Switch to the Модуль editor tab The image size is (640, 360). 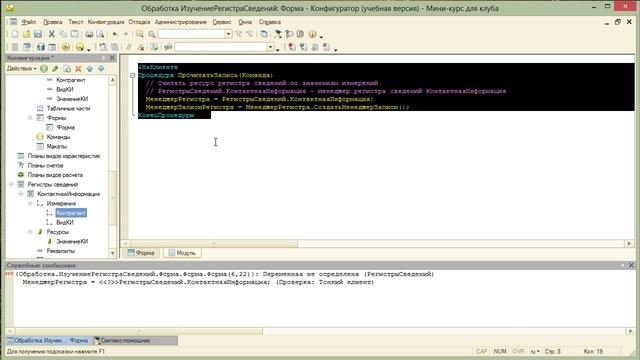point(182,253)
